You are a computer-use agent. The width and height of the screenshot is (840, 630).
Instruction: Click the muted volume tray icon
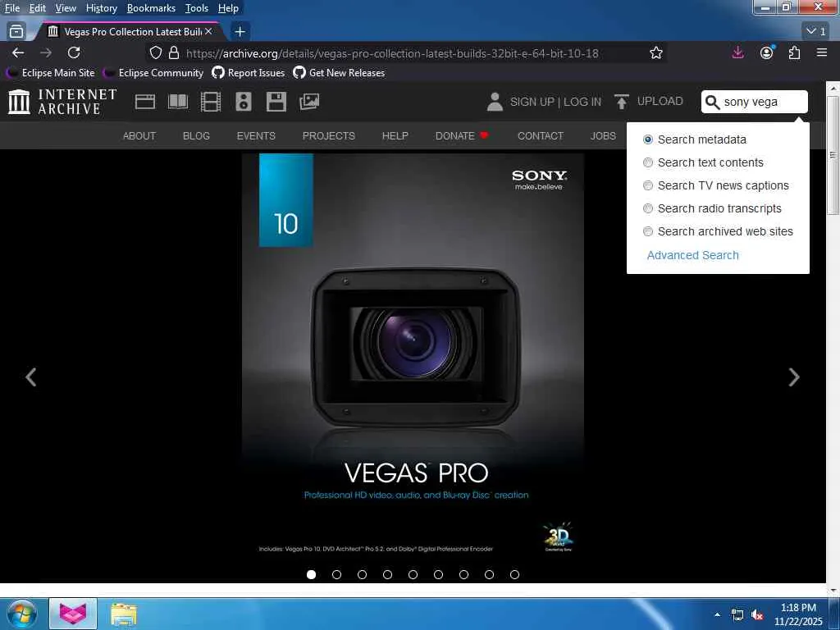point(757,615)
